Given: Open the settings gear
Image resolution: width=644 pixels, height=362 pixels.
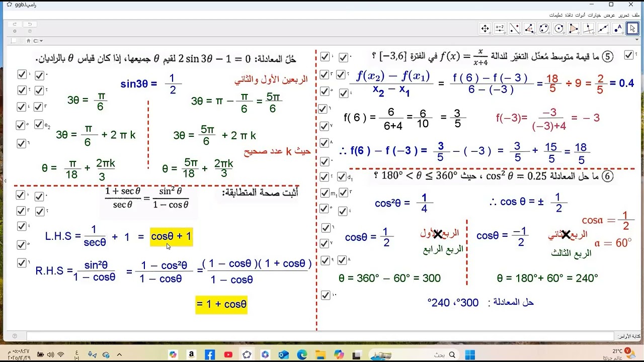Looking at the screenshot, I should coord(15,31).
